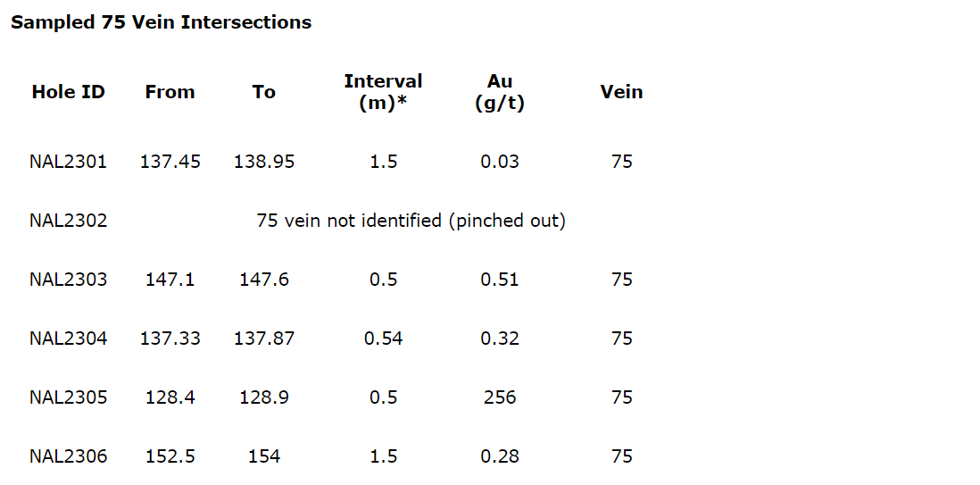This screenshot has width=980, height=485.
Task: Click the 147.6 To value
Action: tap(264, 280)
